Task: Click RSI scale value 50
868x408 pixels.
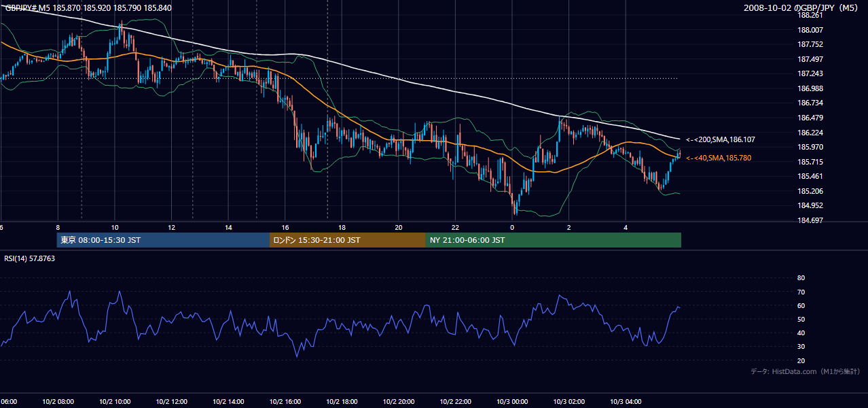Action: click(801, 319)
